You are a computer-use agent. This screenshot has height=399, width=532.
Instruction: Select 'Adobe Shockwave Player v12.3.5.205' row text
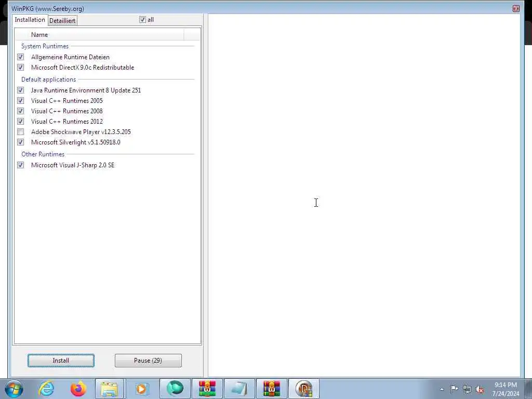click(x=81, y=132)
